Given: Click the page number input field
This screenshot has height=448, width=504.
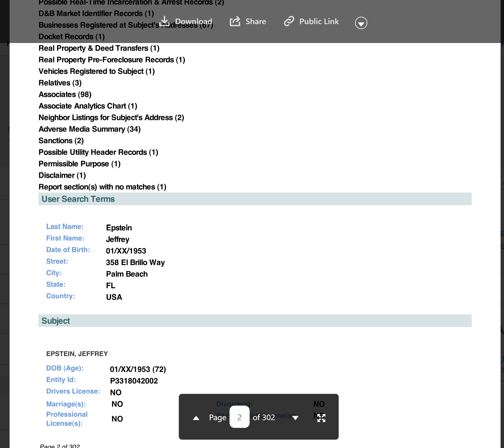Looking at the screenshot, I should tap(239, 417).
